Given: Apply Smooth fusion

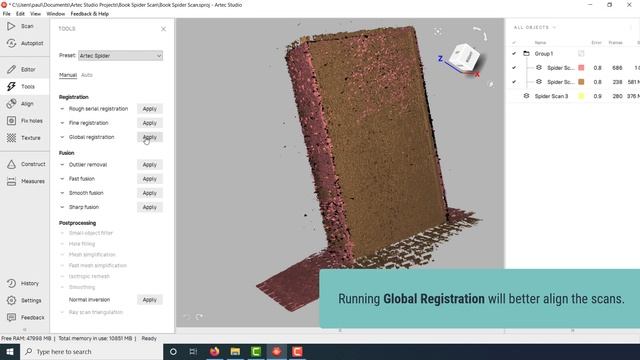Looking at the screenshot, I should pyautogui.click(x=150, y=193).
